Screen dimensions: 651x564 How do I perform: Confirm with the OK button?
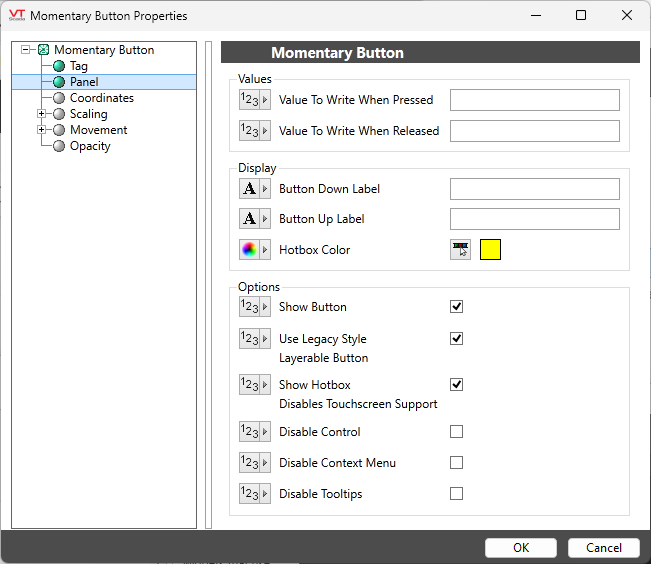521,548
